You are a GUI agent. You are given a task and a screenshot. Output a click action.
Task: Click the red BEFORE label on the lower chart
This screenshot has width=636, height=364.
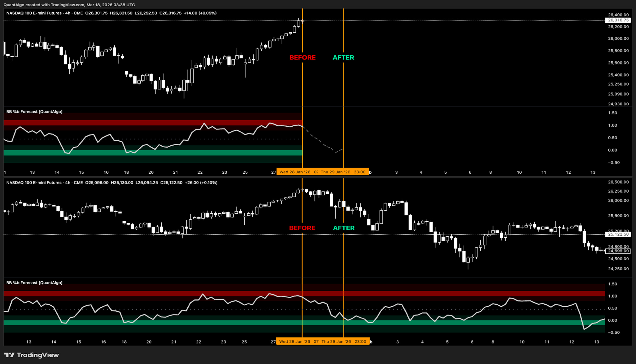point(302,228)
